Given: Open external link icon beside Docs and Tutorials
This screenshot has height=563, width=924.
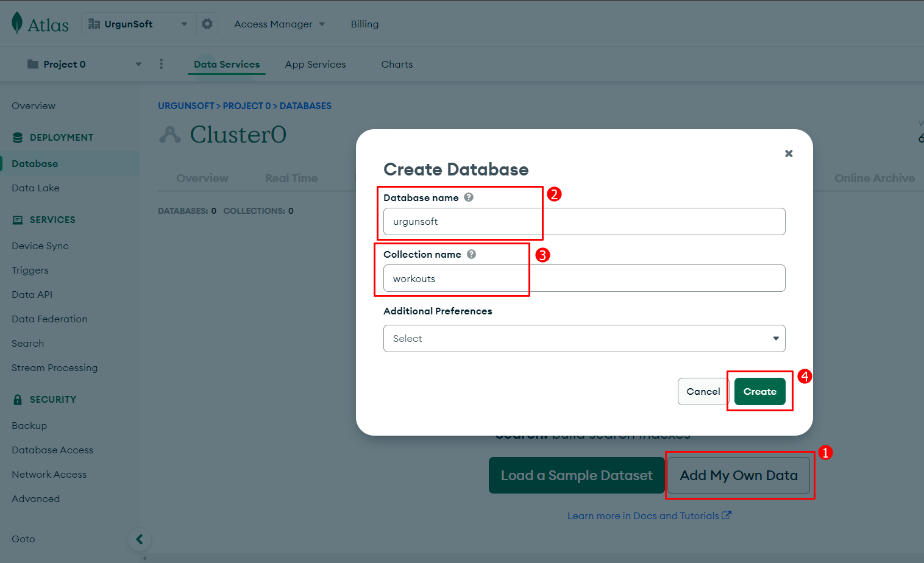Looking at the screenshot, I should (x=727, y=515).
